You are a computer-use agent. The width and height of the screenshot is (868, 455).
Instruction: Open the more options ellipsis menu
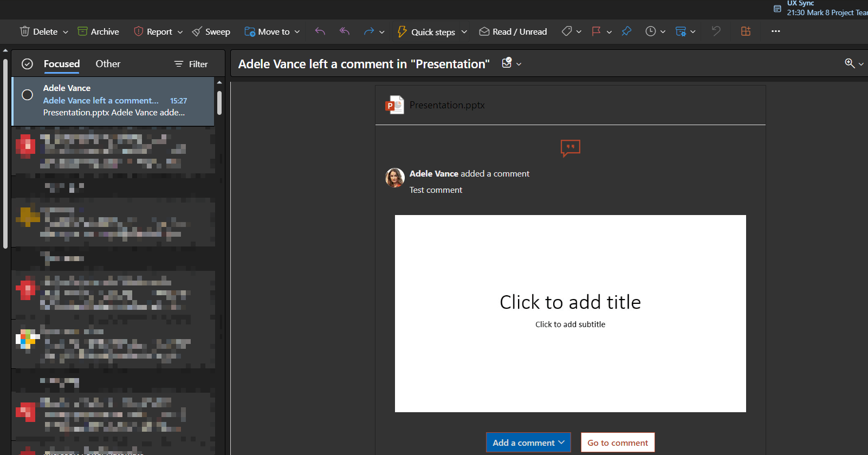776,31
